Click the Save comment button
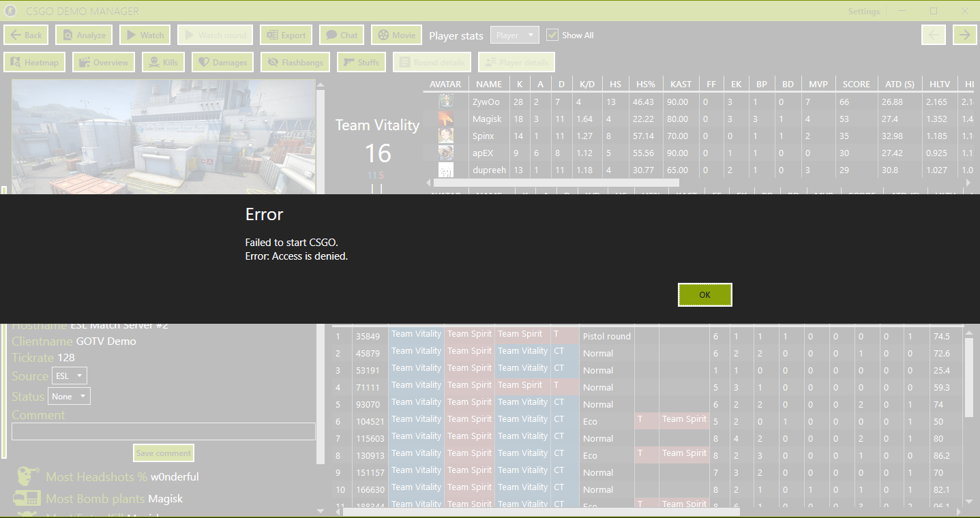 point(163,453)
